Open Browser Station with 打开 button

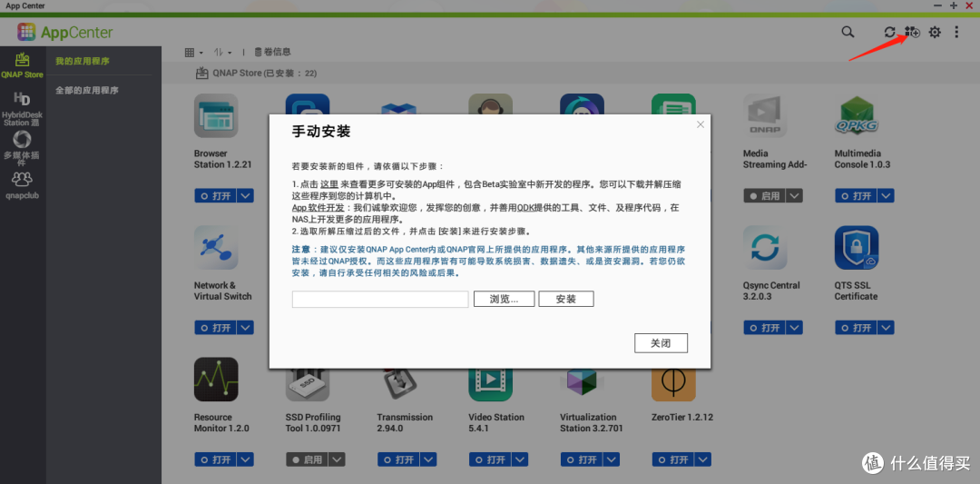[x=216, y=196]
